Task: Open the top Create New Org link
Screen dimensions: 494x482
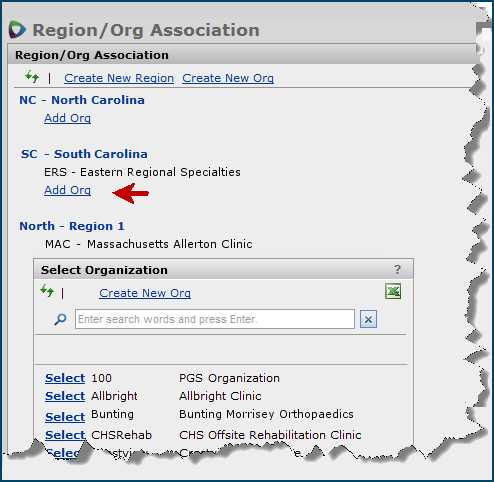Action: pyautogui.click(x=228, y=78)
